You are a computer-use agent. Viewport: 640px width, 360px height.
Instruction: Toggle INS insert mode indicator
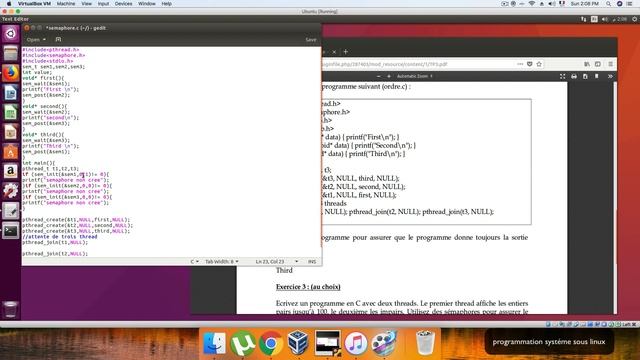coord(312,262)
